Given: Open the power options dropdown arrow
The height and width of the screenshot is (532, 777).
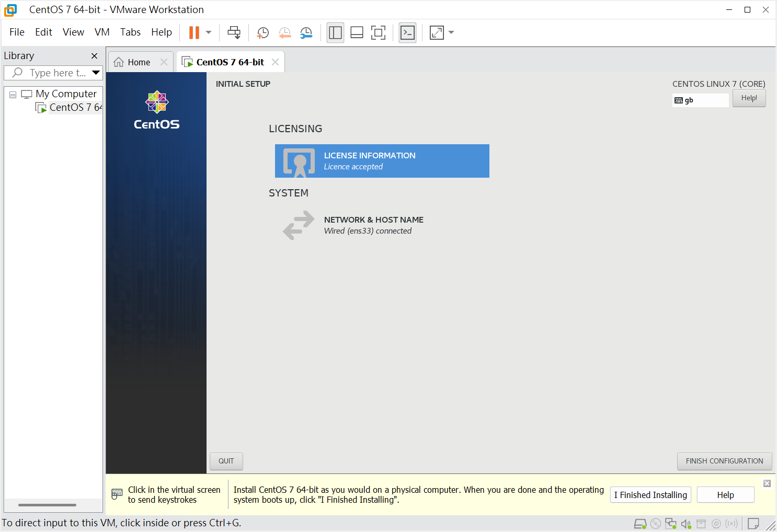Looking at the screenshot, I should pyautogui.click(x=209, y=32).
